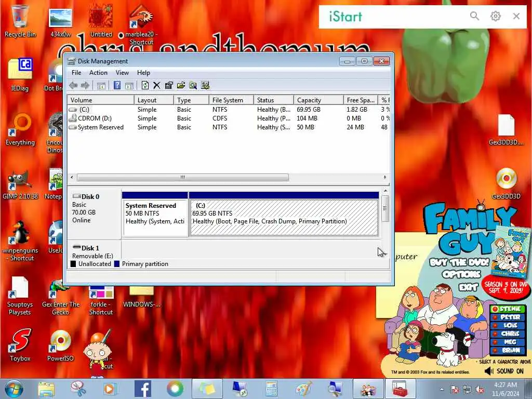The height and width of the screenshot is (399, 532).
Task: Open the Toybox desktop shortcut
Action: coord(20,345)
